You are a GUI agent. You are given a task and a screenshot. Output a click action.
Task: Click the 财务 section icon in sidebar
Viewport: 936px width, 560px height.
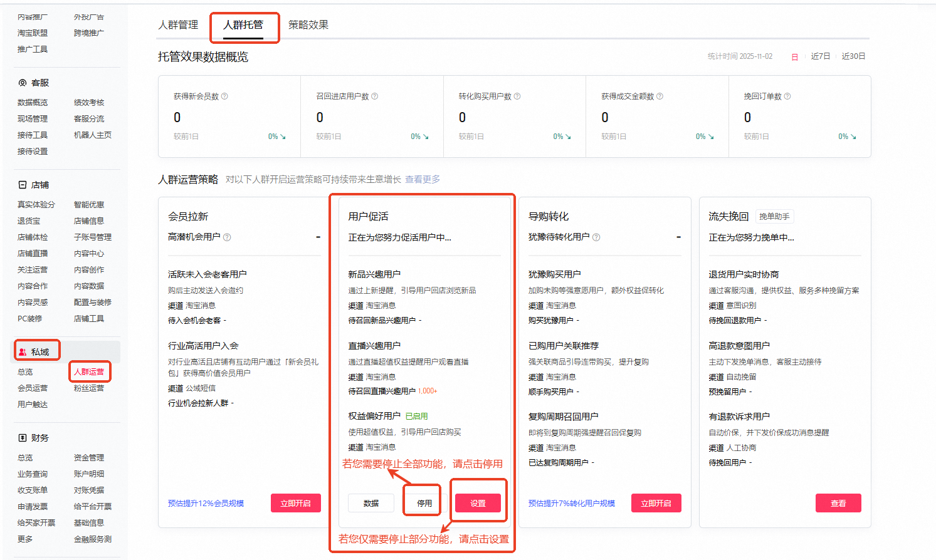click(x=23, y=438)
